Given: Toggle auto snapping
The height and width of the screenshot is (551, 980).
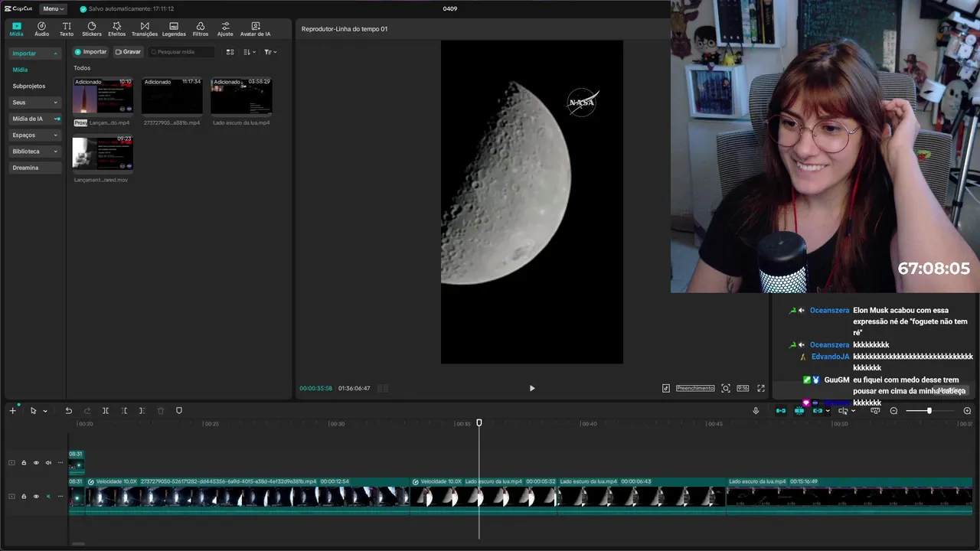Looking at the screenshot, I should click(799, 411).
